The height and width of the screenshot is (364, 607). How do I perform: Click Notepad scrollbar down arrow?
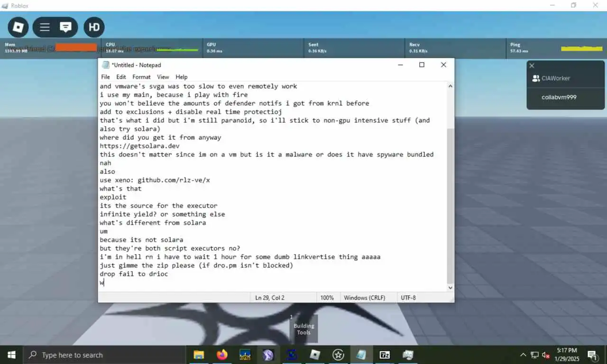450,288
